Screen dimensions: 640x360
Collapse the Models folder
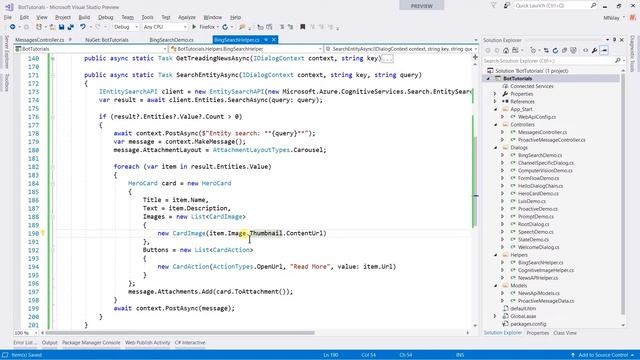pyautogui.click(x=495, y=286)
